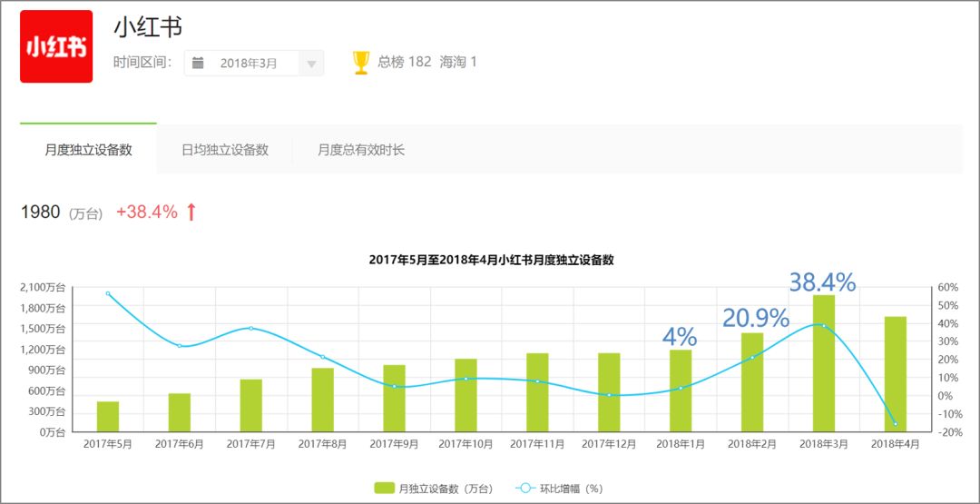Click the line point above 2017年5月
The height and width of the screenshot is (504, 980).
pyautogui.click(x=108, y=293)
